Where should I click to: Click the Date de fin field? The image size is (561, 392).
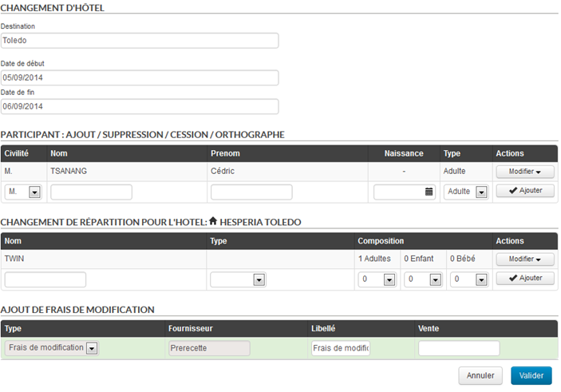(140, 106)
